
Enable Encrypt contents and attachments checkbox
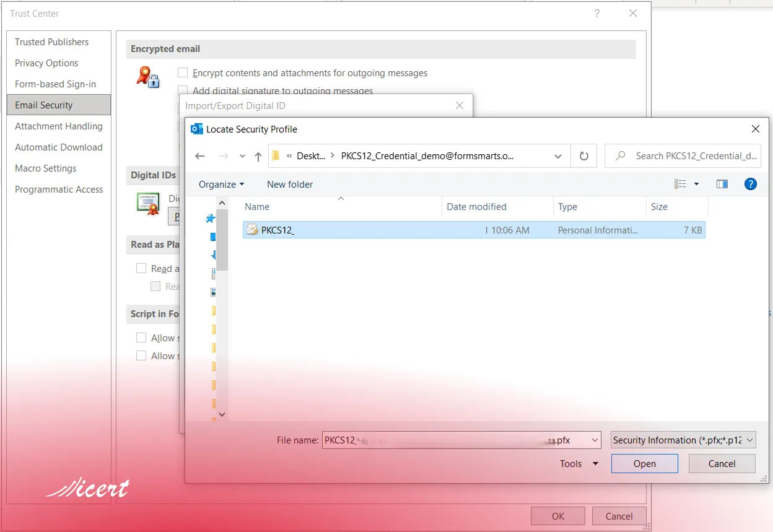point(183,73)
